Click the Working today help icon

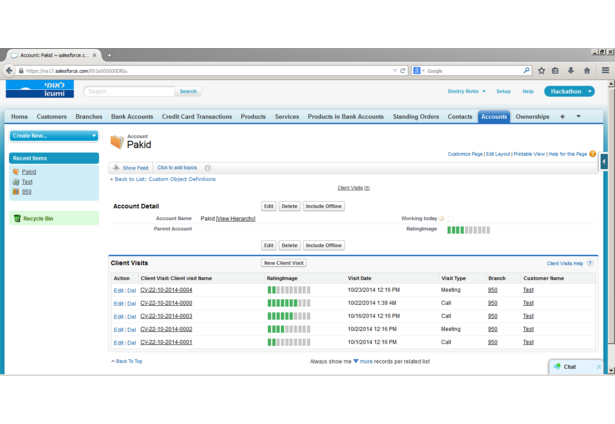[x=441, y=218]
